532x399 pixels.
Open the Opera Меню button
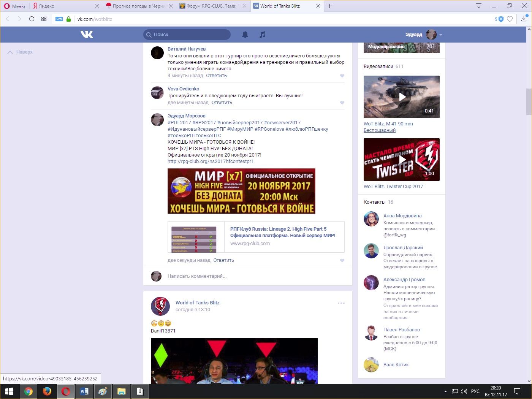(14, 6)
